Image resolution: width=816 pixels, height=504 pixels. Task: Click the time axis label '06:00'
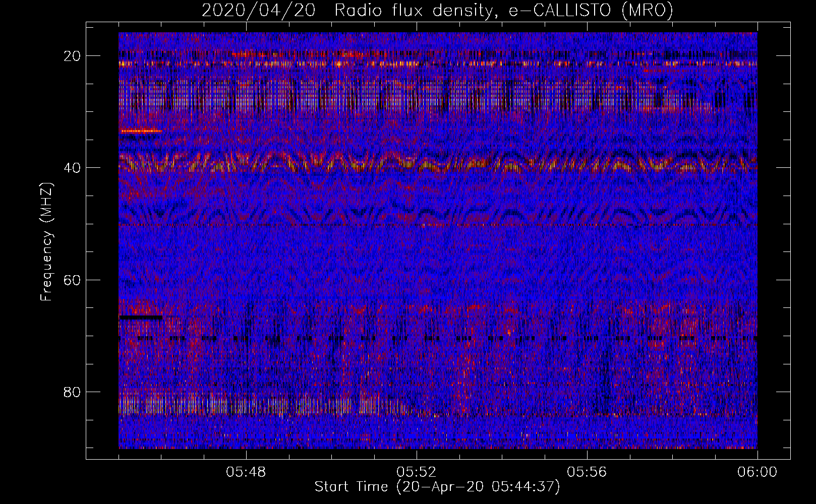pyautogui.click(x=757, y=472)
